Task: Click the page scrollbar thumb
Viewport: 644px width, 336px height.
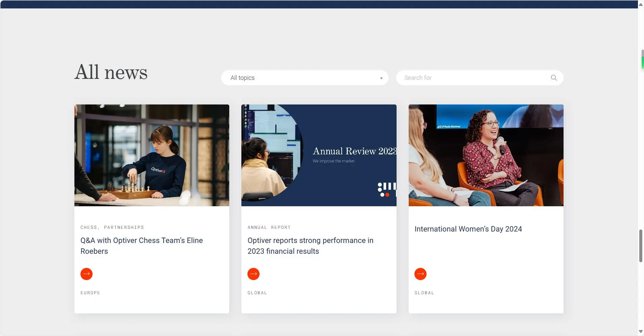Action: [641, 246]
